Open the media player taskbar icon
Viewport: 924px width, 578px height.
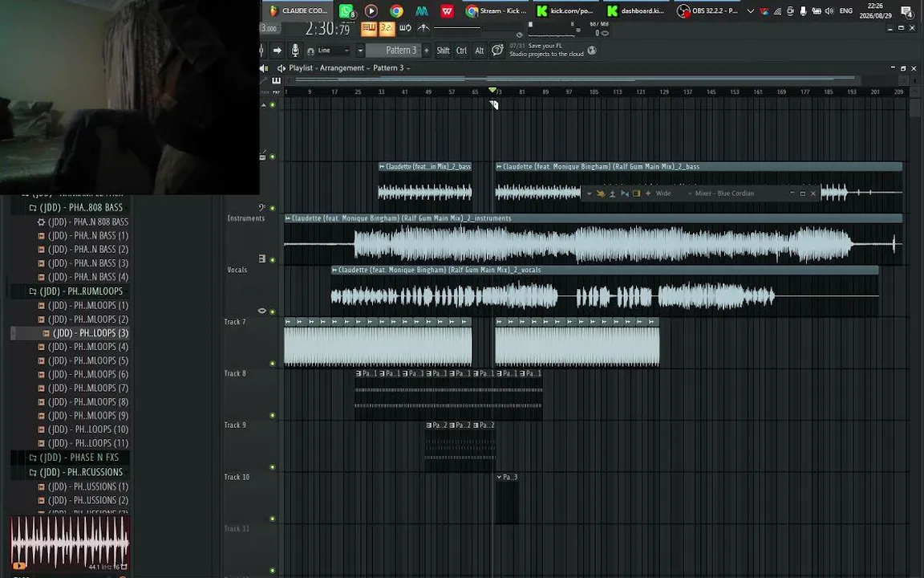pos(371,10)
